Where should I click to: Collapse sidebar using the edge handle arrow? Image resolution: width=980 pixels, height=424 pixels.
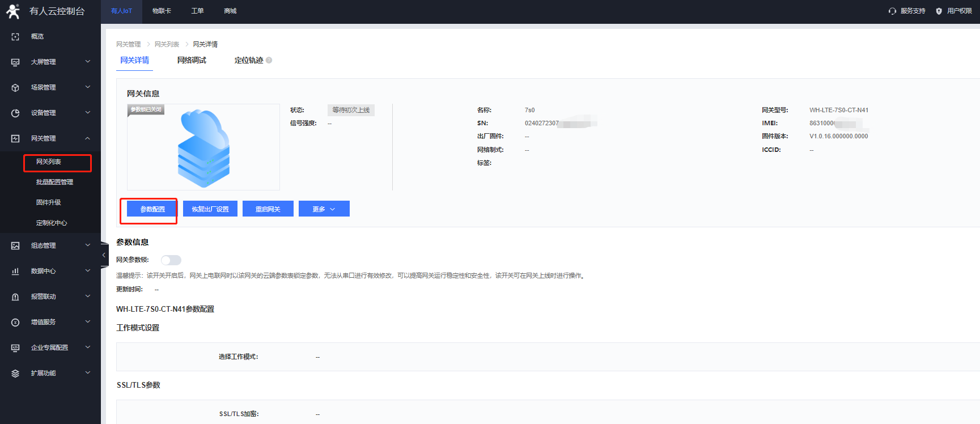point(104,255)
